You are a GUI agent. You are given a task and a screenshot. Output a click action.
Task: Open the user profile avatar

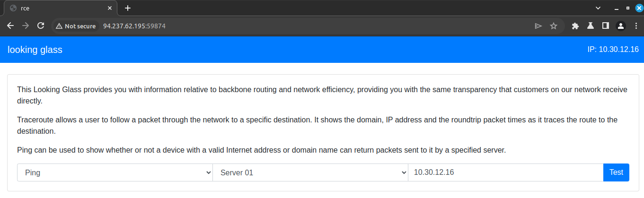pos(620,26)
